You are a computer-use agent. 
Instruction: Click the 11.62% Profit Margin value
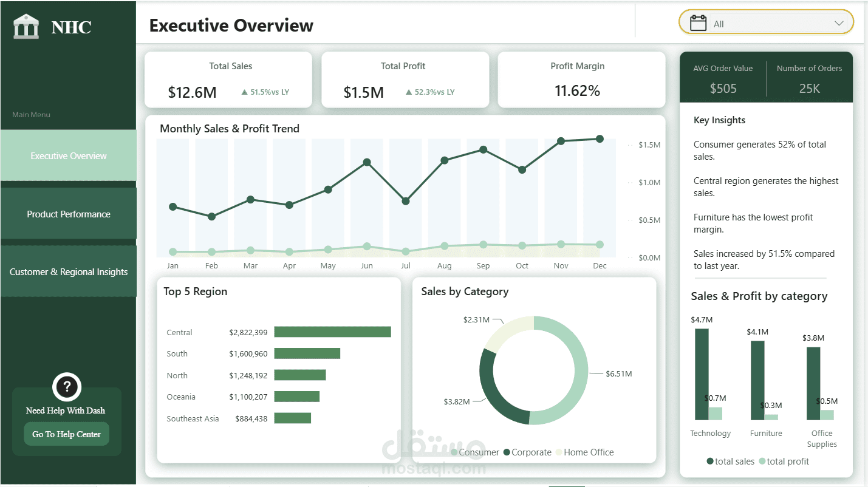pos(577,91)
